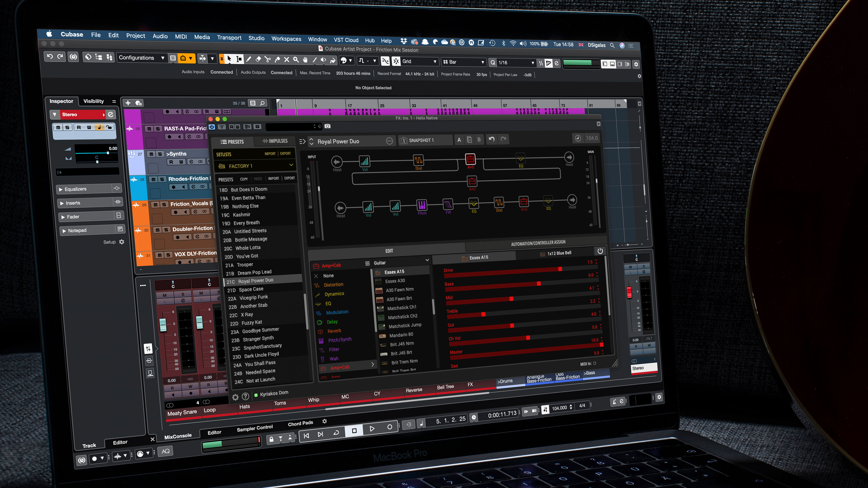
Task: Click the Inspector Setup button
Action: click(x=114, y=242)
